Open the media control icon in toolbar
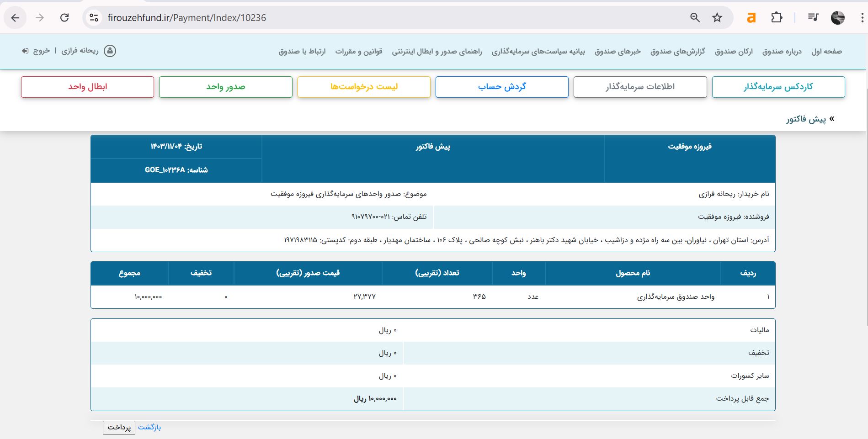The width and height of the screenshot is (868, 439). tap(813, 18)
